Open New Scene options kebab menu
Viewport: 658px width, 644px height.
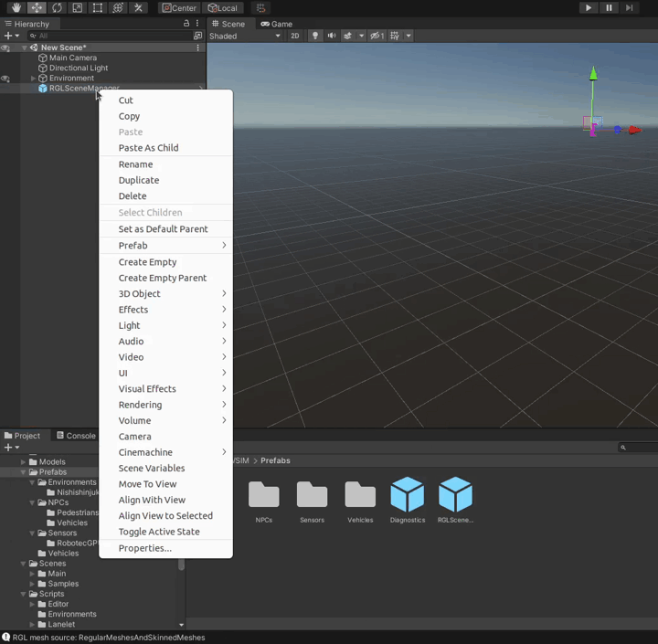pyautogui.click(x=197, y=48)
